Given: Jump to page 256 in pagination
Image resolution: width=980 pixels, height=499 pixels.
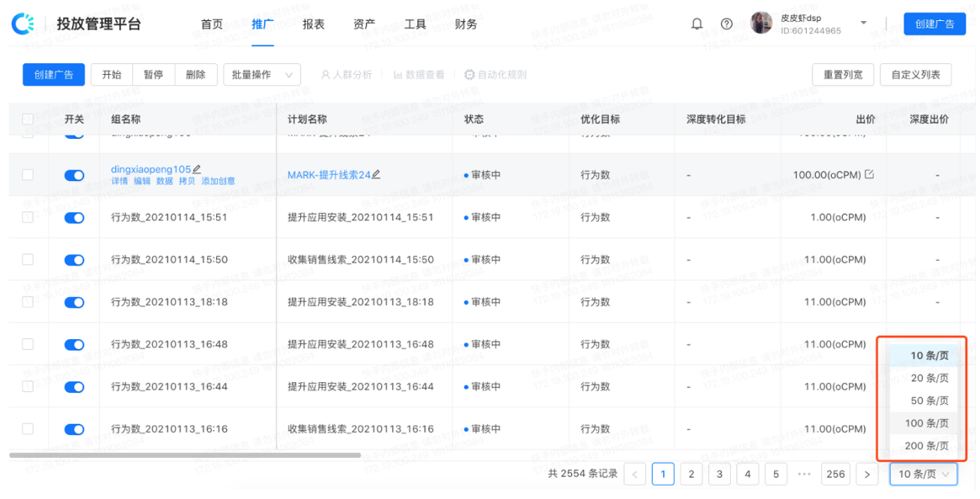Looking at the screenshot, I should point(835,474).
